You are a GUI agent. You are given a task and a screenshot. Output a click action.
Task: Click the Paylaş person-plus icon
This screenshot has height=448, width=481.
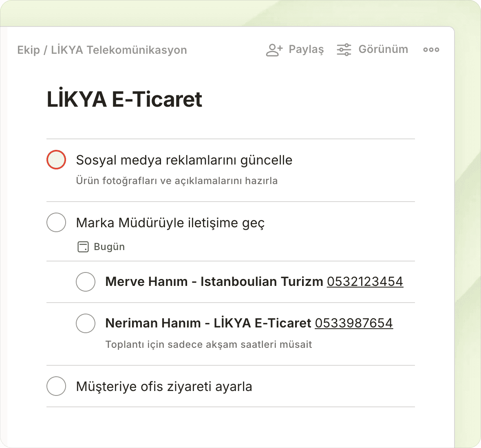(x=274, y=50)
